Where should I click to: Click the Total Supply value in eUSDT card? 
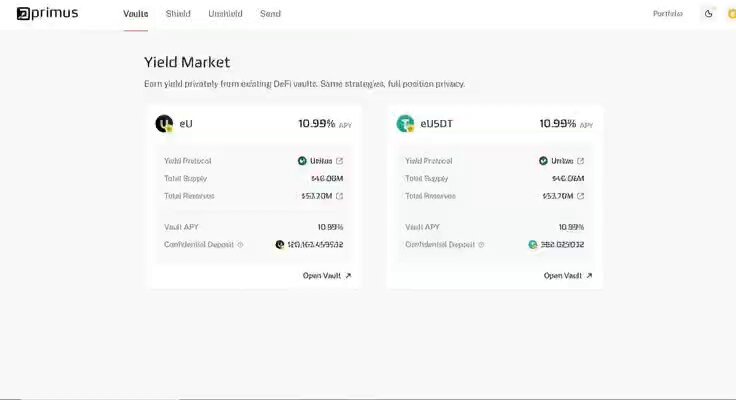tap(568, 178)
